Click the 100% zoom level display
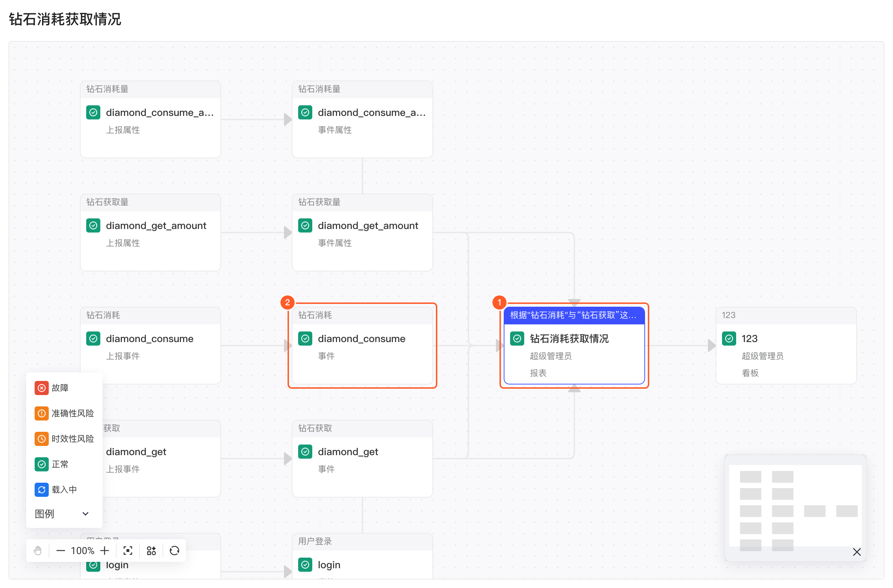The image size is (893, 588). 83,551
